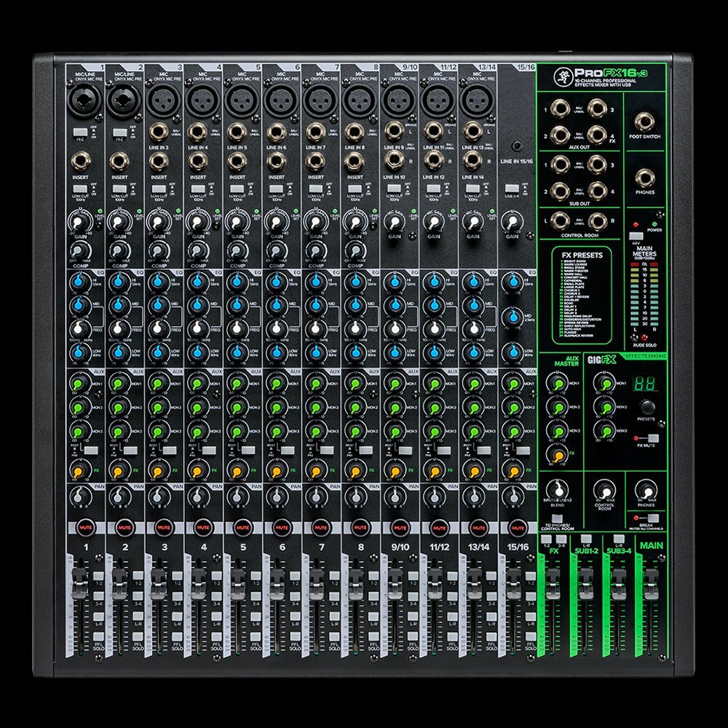Click the Aux Master orange FX knob
This screenshot has height=728, width=728.
tap(558, 454)
